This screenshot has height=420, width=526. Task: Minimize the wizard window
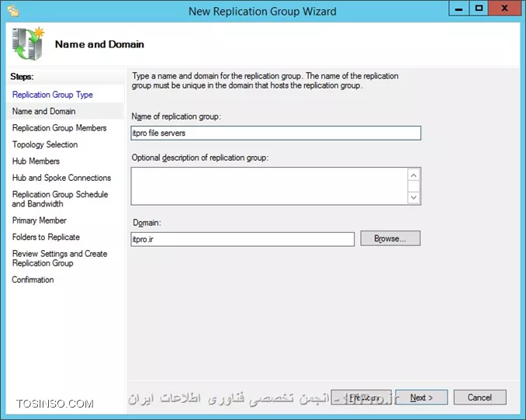click(x=459, y=9)
